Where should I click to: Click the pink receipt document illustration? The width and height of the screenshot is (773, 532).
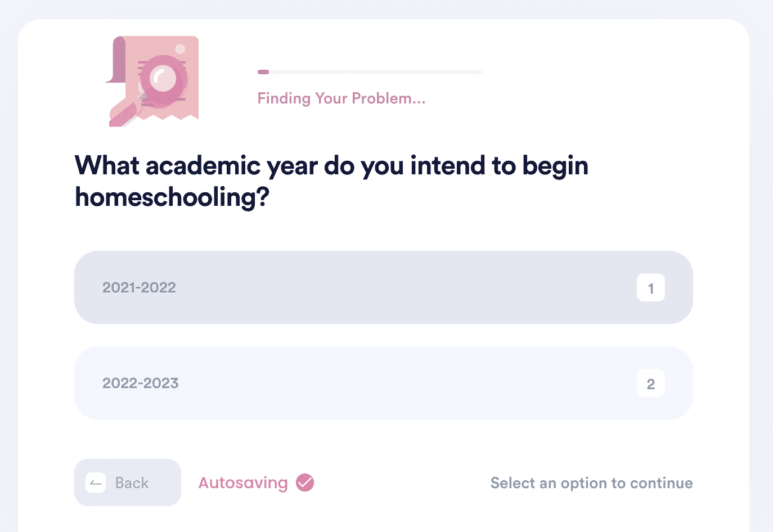tap(152, 81)
